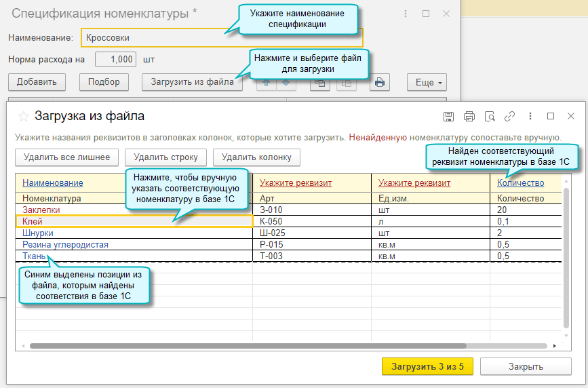Maximize the Спецификация номенклатуры window
The width and height of the screenshot is (588, 388).
point(426,14)
